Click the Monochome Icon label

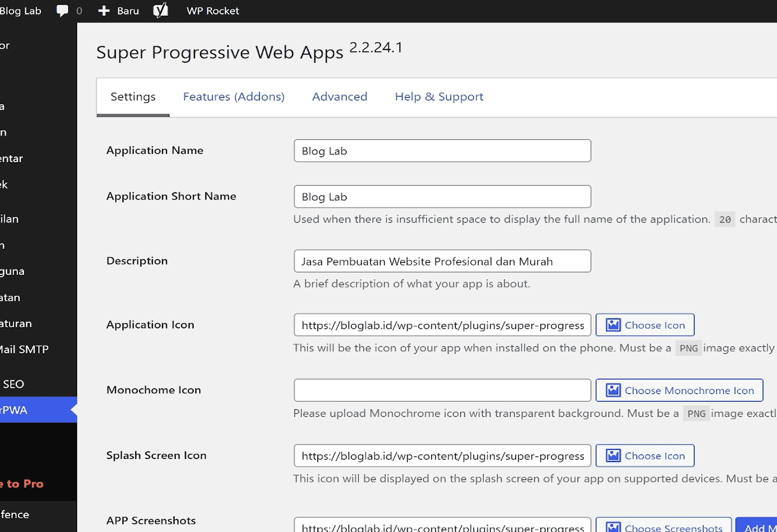coord(153,390)
